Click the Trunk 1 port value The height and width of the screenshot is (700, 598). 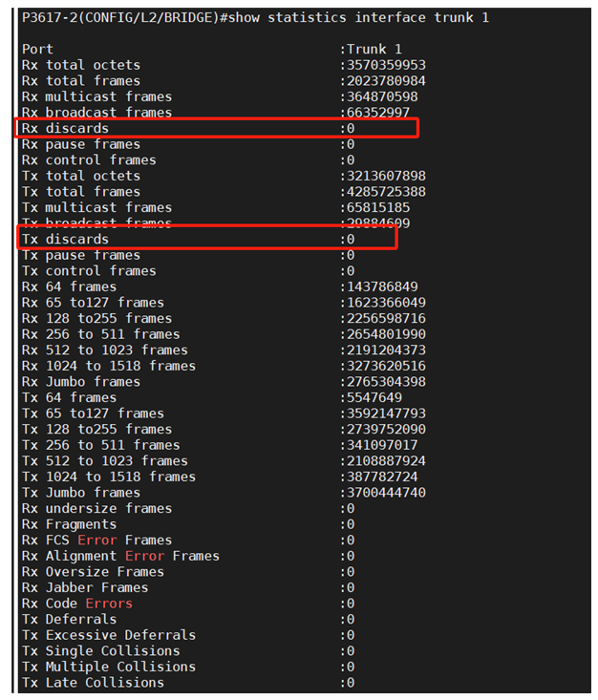pyautogui.click(x=374, y=49)
